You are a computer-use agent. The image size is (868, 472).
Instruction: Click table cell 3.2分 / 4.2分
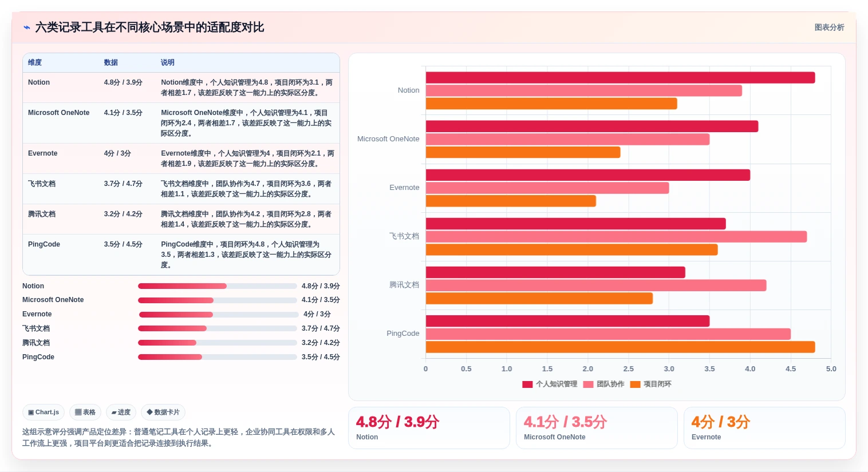[123, 214]
